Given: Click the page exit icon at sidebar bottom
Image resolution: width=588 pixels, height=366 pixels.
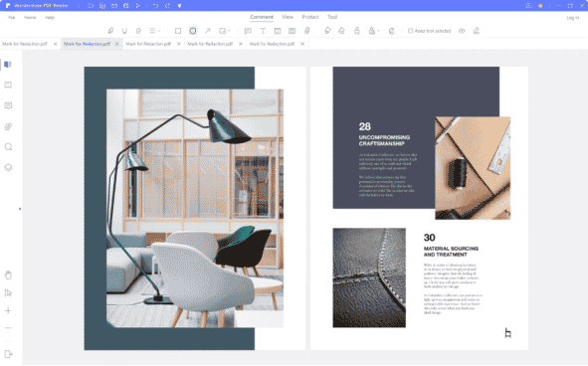Looking at the screenshot, I should click(8, 354).
